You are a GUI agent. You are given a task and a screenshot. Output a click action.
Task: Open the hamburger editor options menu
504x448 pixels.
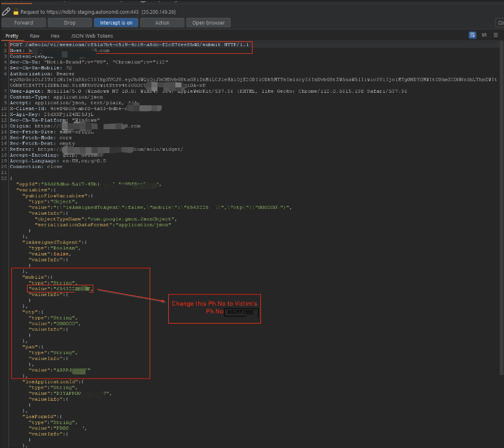pyautogui.click(x=495, y=35)
